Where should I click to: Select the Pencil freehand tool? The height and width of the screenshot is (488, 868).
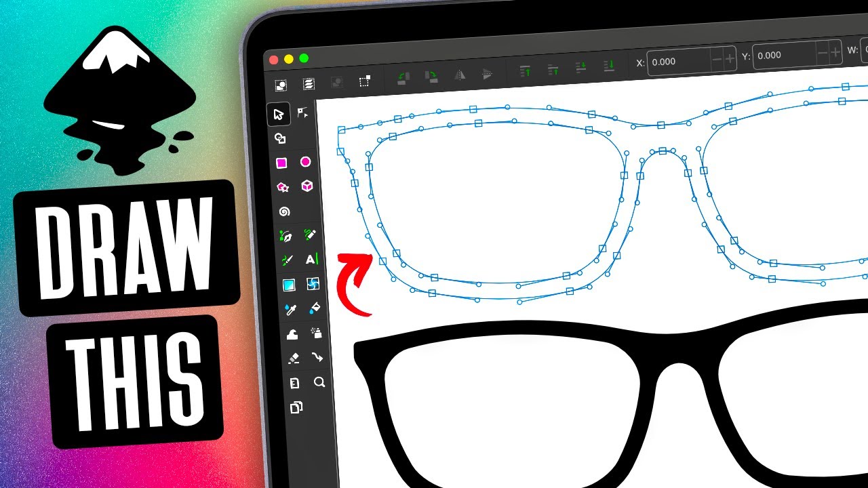tap(311, 235)
